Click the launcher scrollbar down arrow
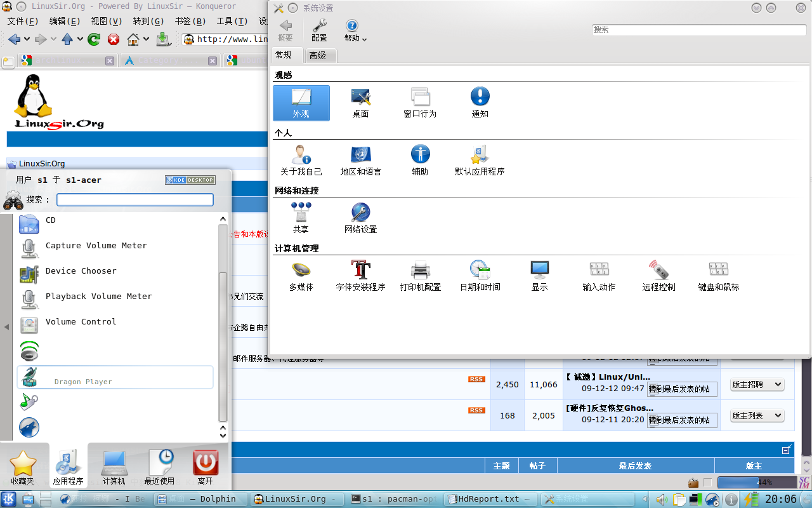 (223, 436)
